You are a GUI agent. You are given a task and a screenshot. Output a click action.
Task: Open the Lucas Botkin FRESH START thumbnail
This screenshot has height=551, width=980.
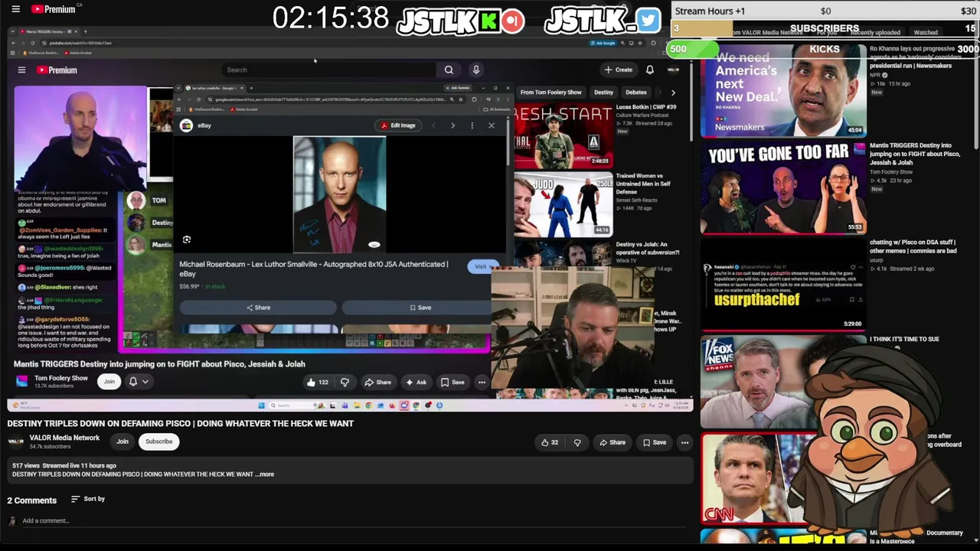tap(563, 136)
